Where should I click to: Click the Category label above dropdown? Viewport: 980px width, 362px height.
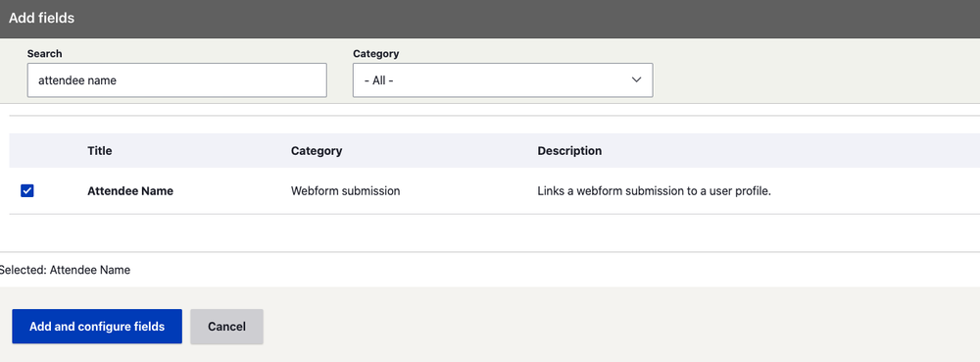[375, 54]
